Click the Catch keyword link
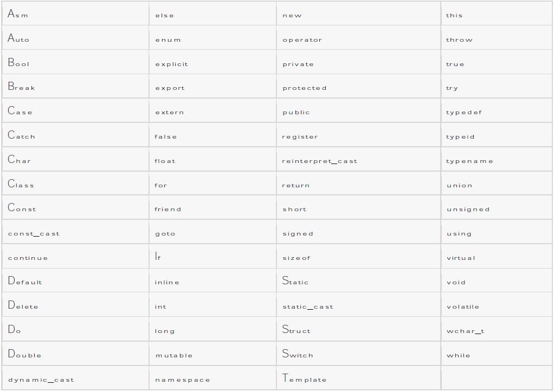This screenshot has height=392, width=554. pos(22,136)
